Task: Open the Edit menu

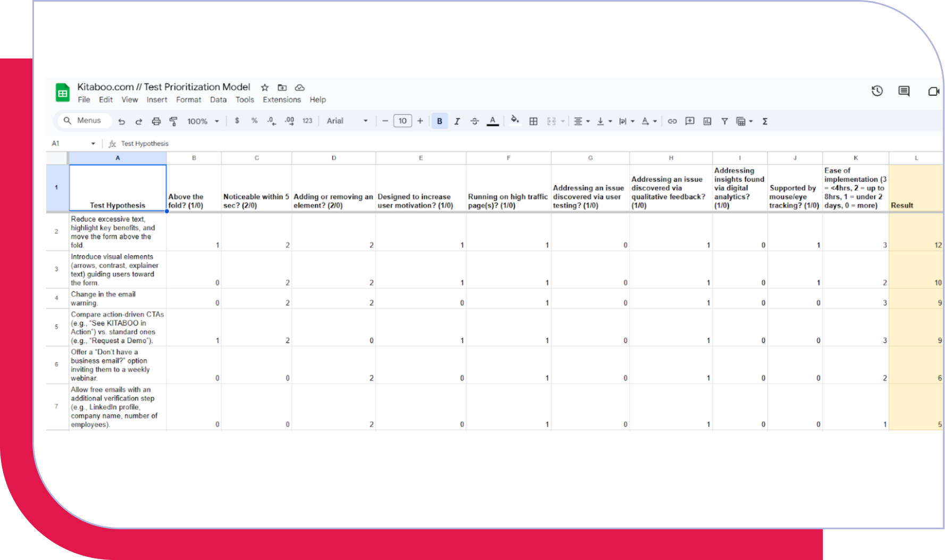Action: pos(106,99)
